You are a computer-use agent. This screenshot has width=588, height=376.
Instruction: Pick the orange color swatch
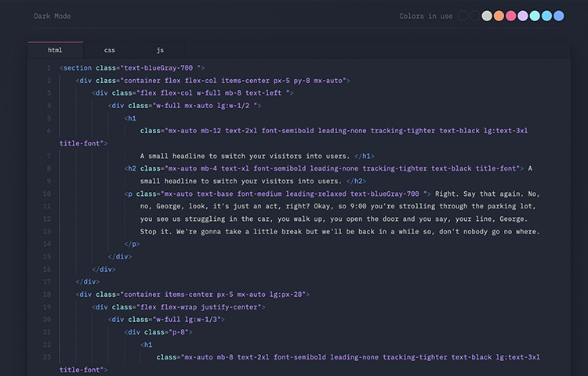coord(499,16)
